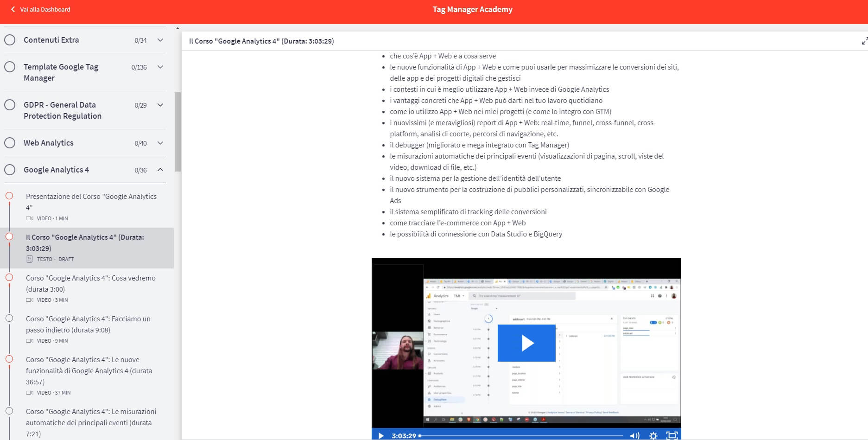Open the Template Google Tag Manager section title
The height and width of the screenshot is (440, 868).
point(61,72)
